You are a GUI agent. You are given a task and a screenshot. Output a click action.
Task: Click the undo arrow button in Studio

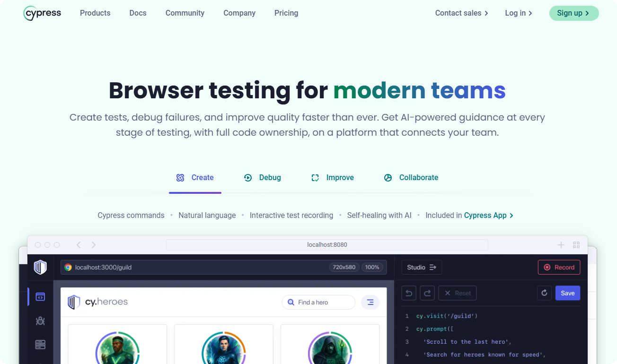[x=409, y=293]
